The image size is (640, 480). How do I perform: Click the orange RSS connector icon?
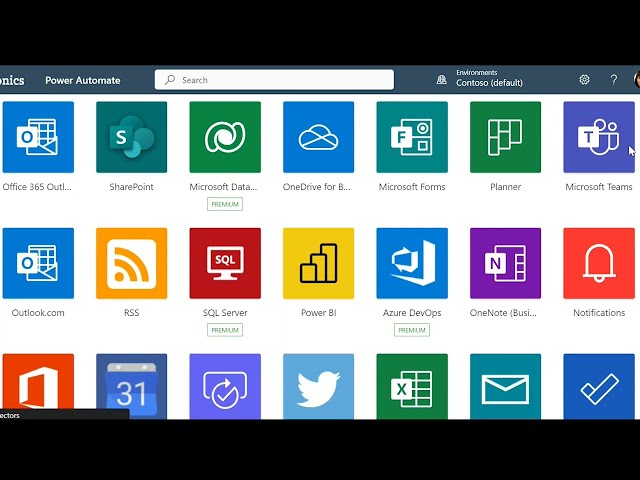(x=131, y=263)
